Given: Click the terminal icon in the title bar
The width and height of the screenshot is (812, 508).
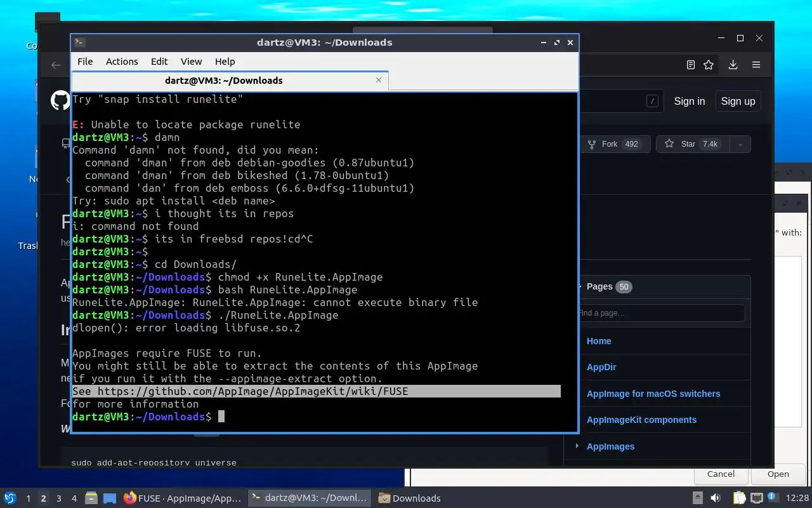Looking at the screenshot, I should tap(79, 43).
